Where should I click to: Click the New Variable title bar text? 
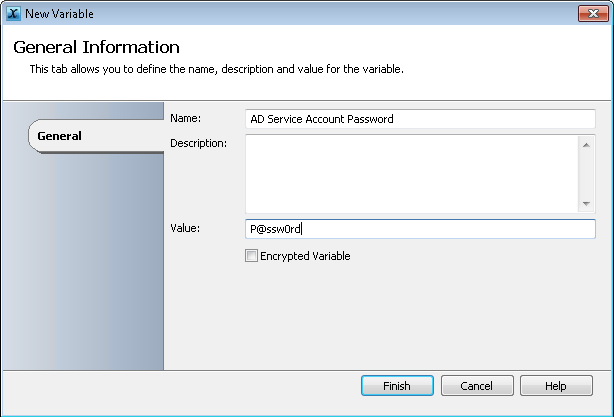60,14
